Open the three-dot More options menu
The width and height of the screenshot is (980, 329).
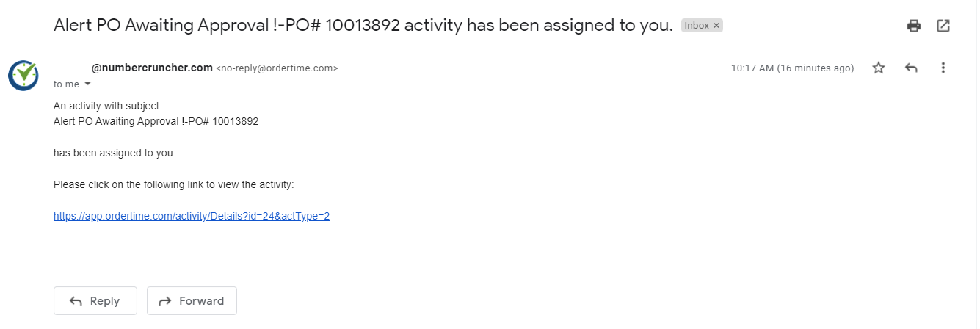(x=943, y=68)
